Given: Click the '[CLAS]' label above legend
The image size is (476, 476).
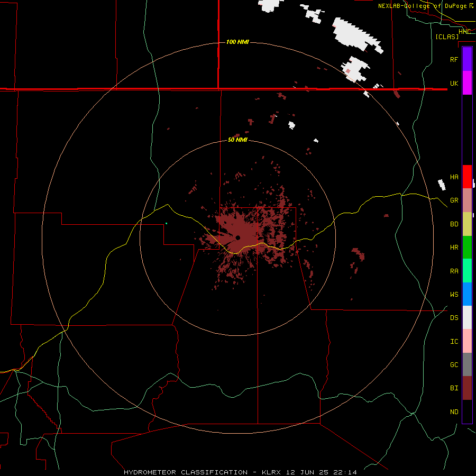Looking at the screenshot, I should [x=447, y=36].
